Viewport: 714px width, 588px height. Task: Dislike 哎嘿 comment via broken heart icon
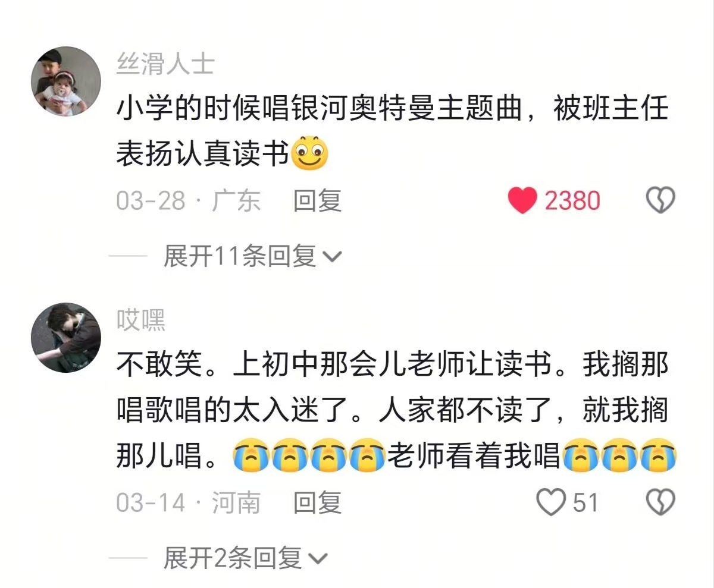click(660, 503)
